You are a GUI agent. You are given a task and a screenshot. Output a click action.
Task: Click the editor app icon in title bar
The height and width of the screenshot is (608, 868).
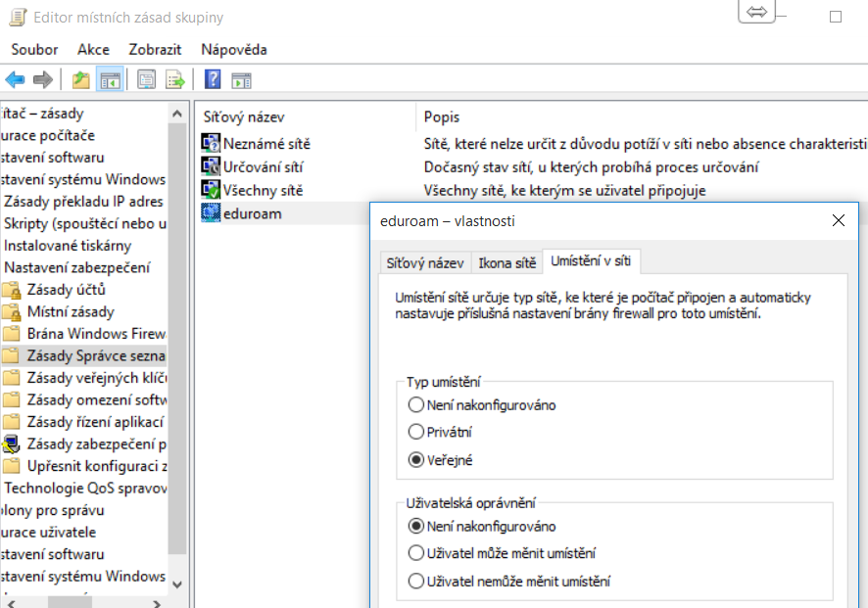(x=18, y=18)
